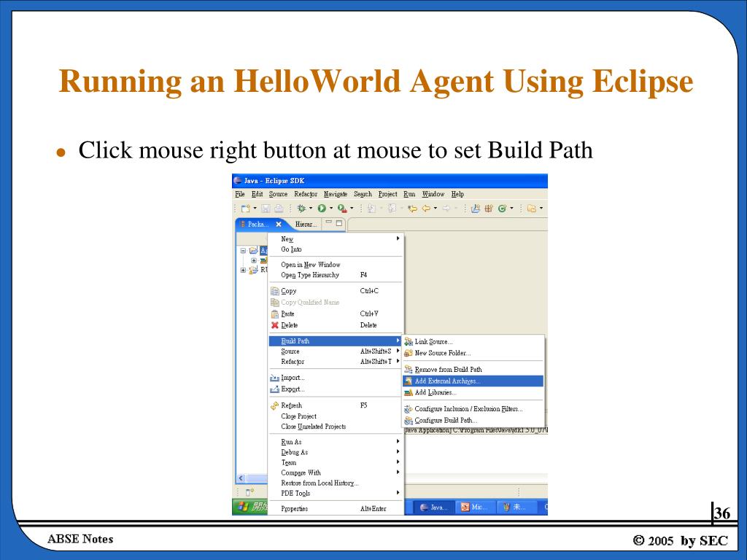The width and height of the screenshot is (747, 560).
Task: Open the Search menu
Action: tap(363, 194)
